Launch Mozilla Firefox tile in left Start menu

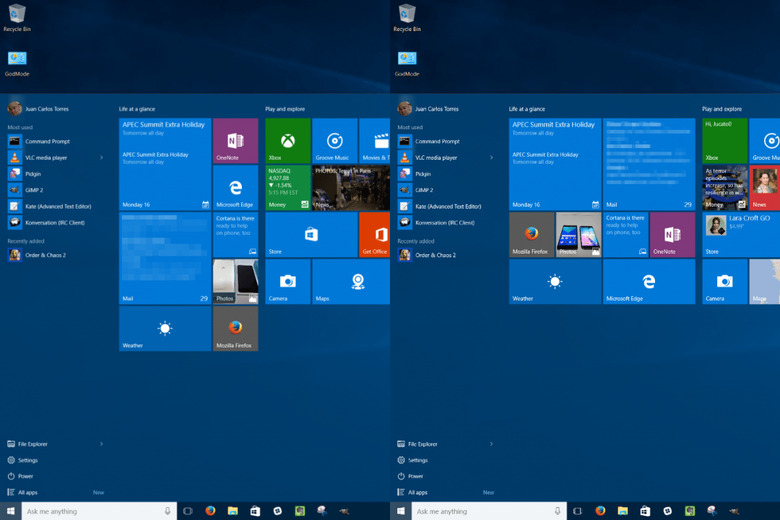click(x=235, y=328)
